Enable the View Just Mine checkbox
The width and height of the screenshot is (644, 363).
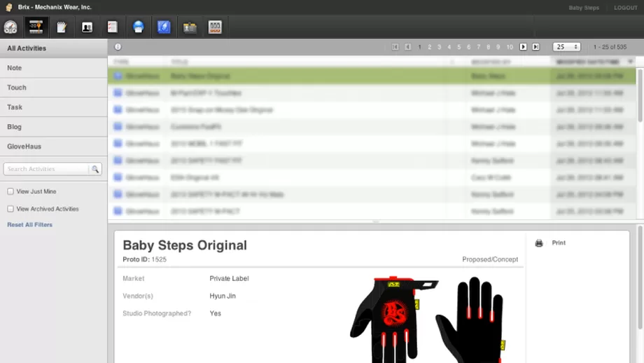10,191
